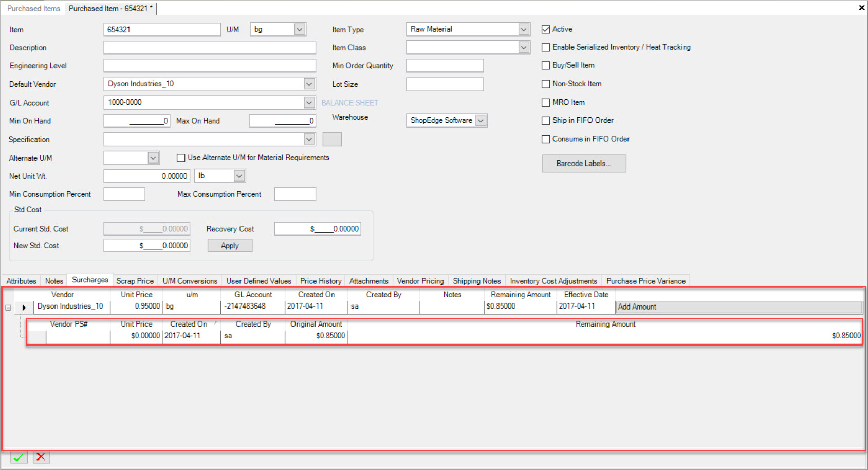Click the Effective Date column header

(586, 295)
